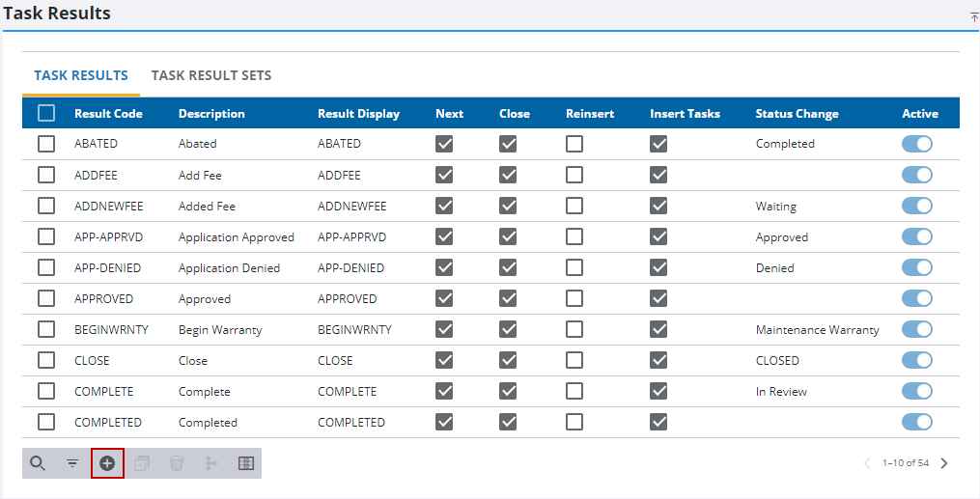The height and width of the screenshot is (499, 980).
Task: Go to previous page of results
Action: (x=866, y=463)
